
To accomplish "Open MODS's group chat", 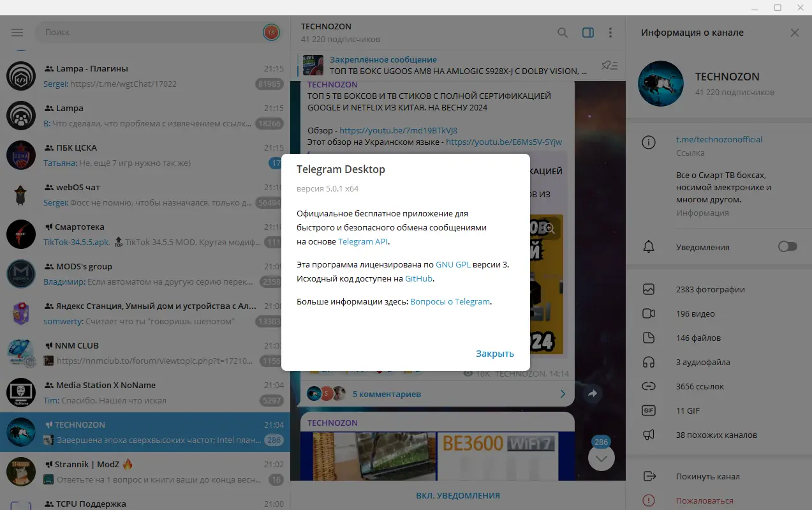I will pyautogui.click(x=145, y=274).
